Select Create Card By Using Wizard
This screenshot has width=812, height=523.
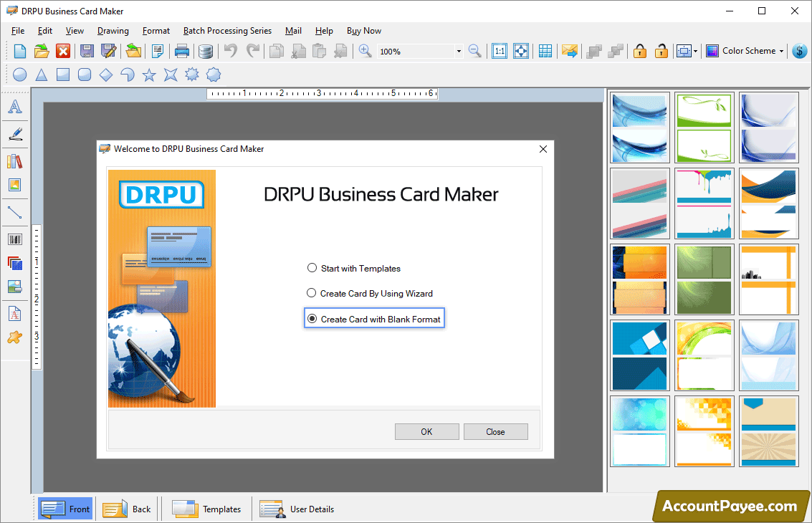coord(370,294)
